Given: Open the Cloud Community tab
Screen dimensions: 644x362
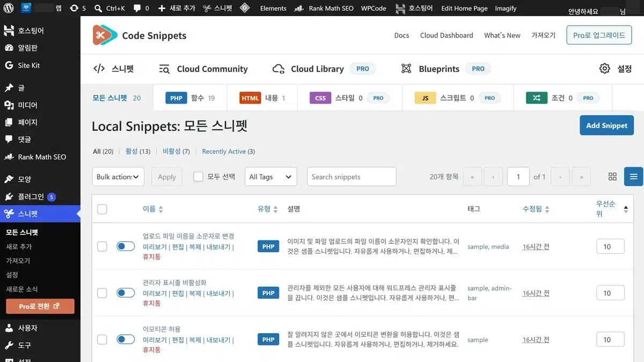Looking at the screenshot, I should click(x=203, y=69).
